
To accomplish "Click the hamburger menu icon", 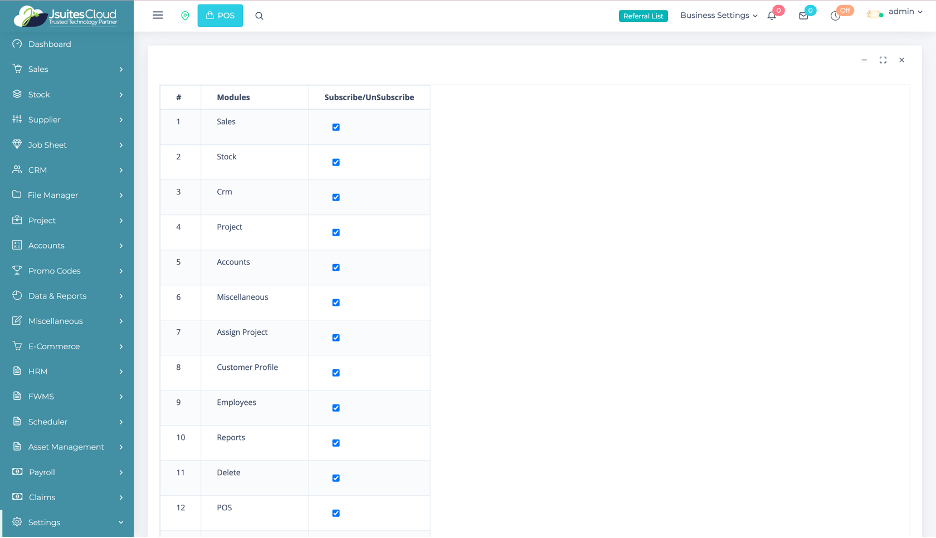I will (x=158, y=16).
